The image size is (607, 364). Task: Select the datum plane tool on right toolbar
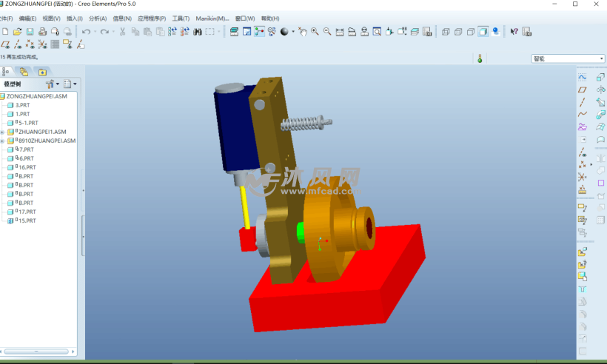(x=583, y=90)
